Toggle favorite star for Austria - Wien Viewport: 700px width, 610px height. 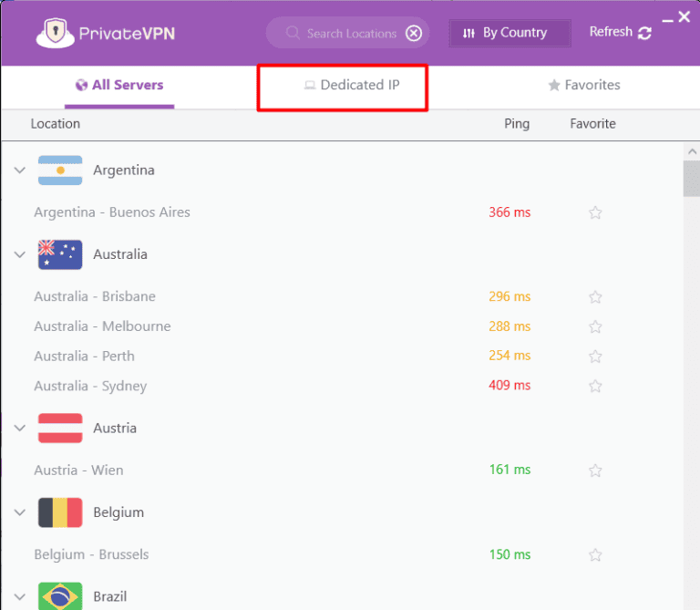click(595, 470)
